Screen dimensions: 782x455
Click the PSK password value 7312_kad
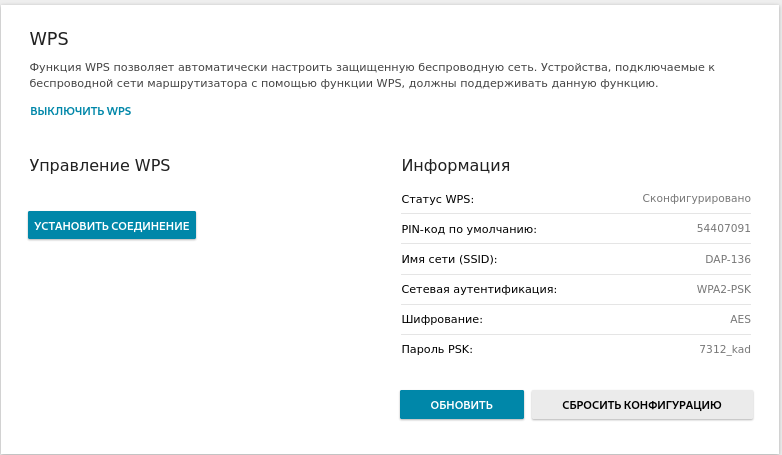[x=725, y=349]
